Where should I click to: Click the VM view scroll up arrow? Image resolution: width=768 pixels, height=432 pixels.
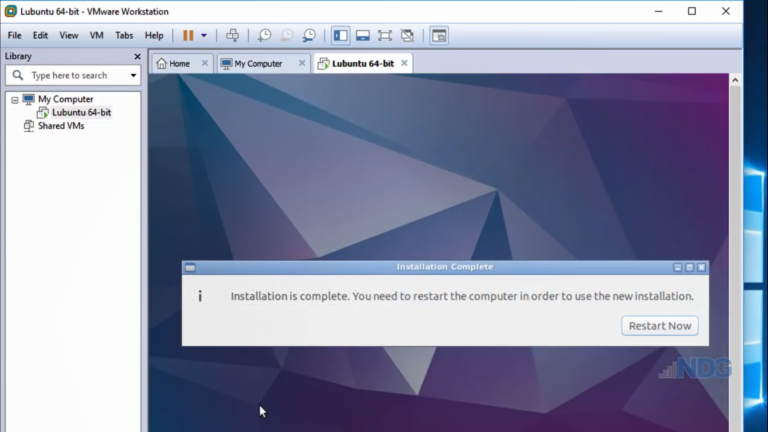(735, 80)
